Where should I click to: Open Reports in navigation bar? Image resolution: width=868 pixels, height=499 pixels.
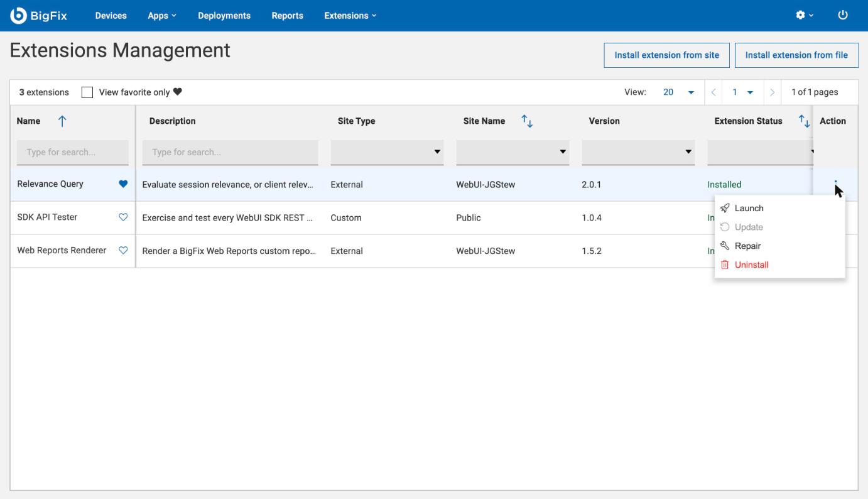[287, 16]
